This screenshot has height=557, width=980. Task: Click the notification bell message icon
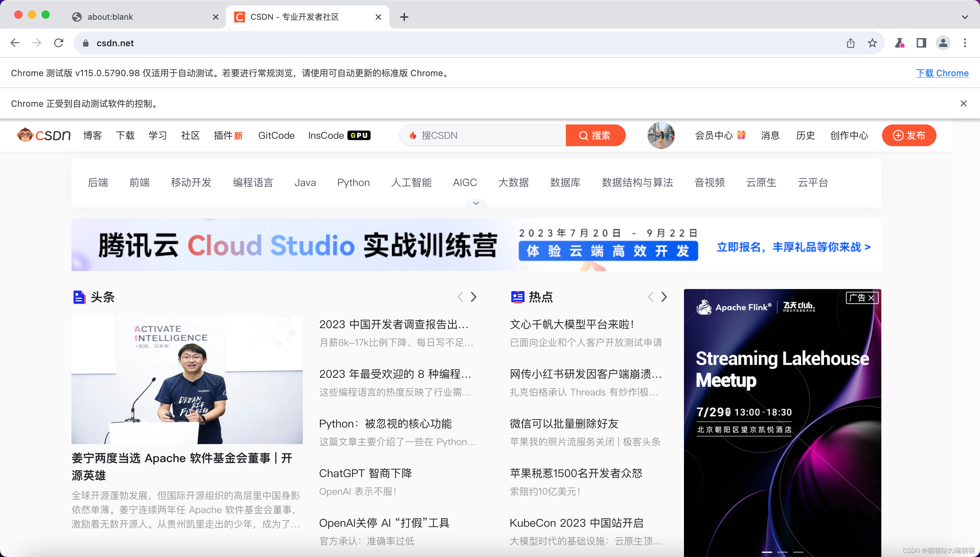tap(770, 135)
